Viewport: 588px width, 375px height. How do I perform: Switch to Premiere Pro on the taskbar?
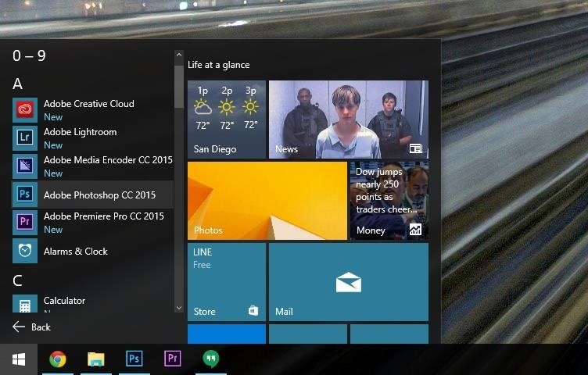(173, 359)
